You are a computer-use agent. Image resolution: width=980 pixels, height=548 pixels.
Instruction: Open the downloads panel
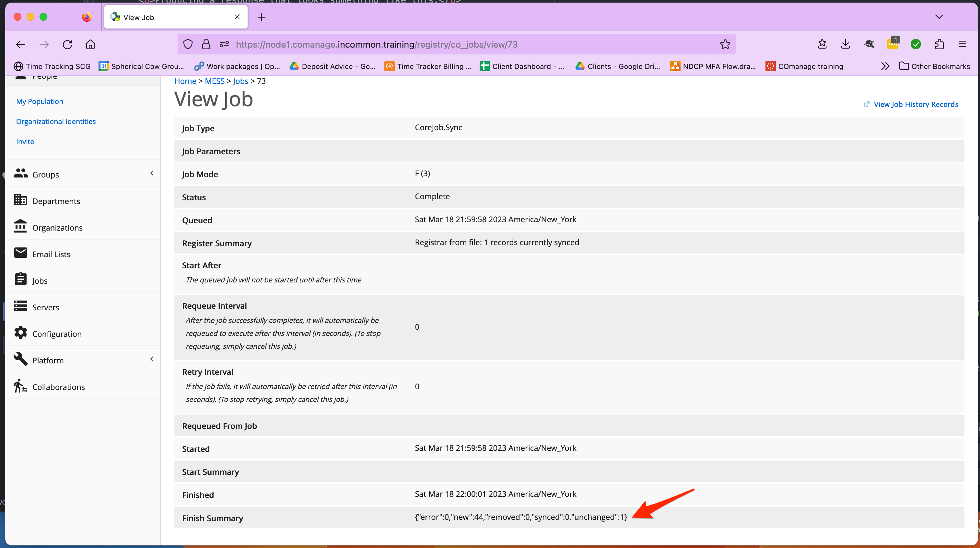845,44
